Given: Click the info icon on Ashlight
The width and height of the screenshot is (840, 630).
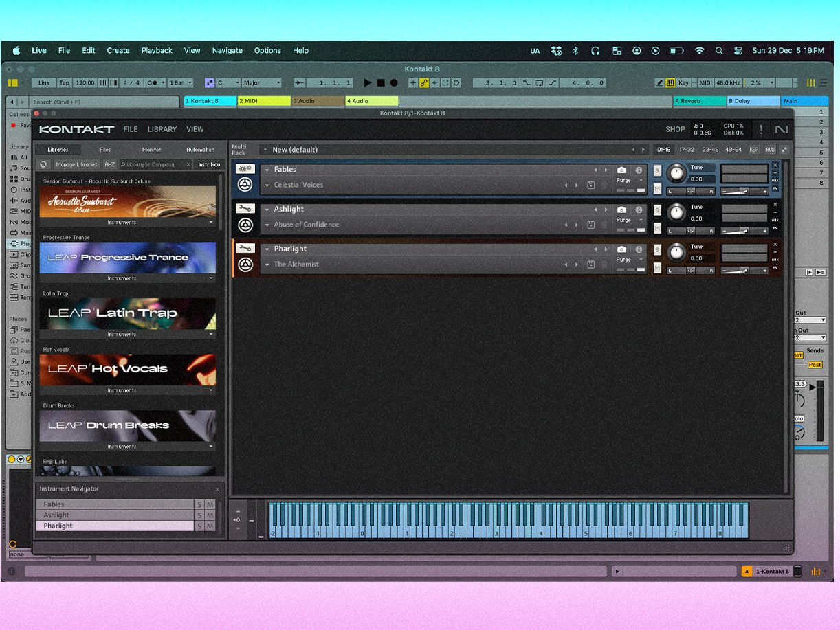Looking at the screenshot, I should tap(639, 210).
